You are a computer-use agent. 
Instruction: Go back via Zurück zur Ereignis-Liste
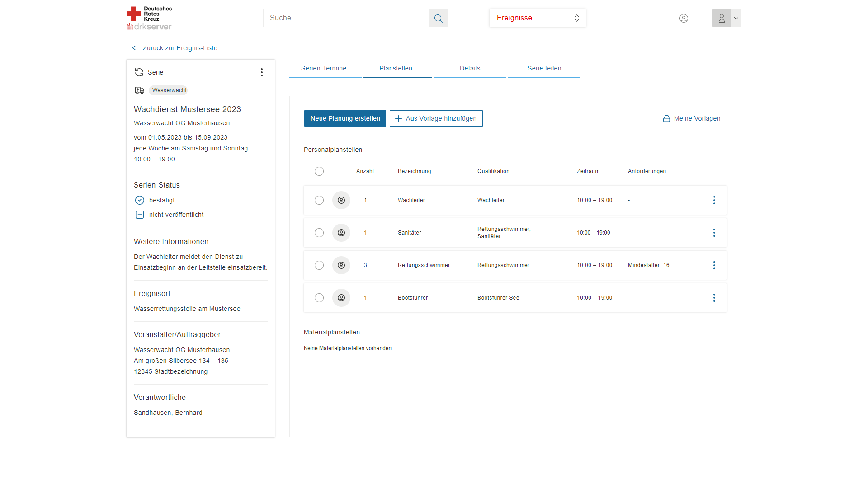tap(175, 48)
